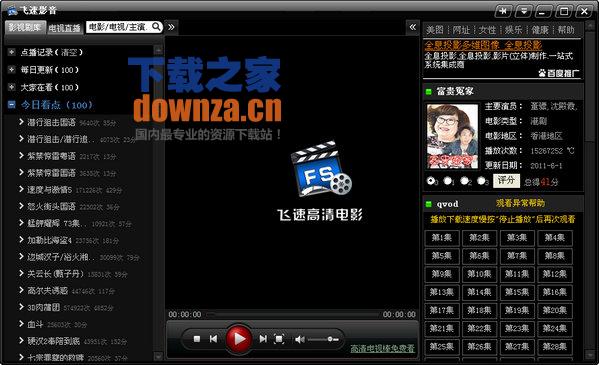Screen dimensions: 599x365
Task: Select the rating radio button labeled 3
Action: 481,180
